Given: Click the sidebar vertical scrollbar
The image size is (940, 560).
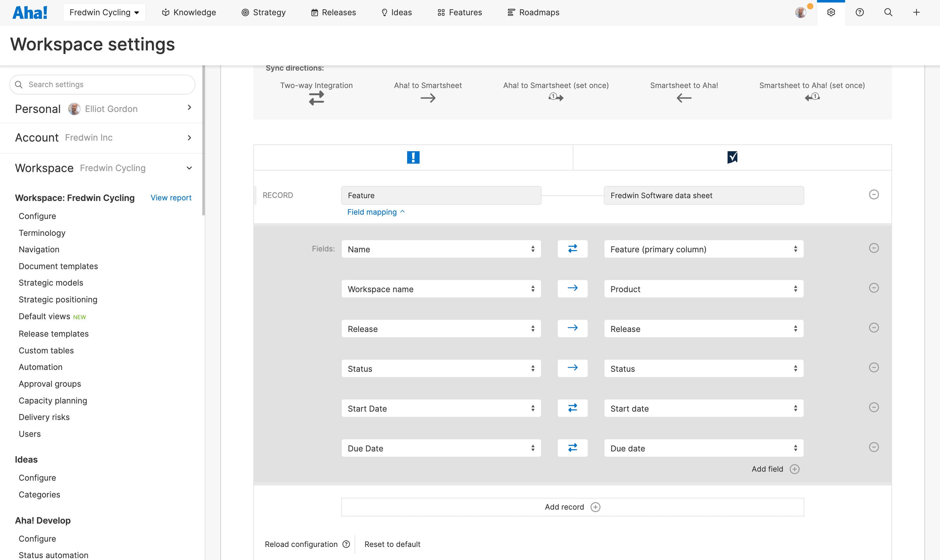Looking at the screenshot, I should coord(204,140).
